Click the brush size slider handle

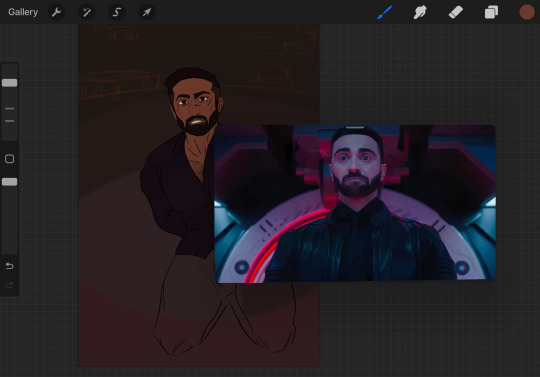tap(10, 83)
